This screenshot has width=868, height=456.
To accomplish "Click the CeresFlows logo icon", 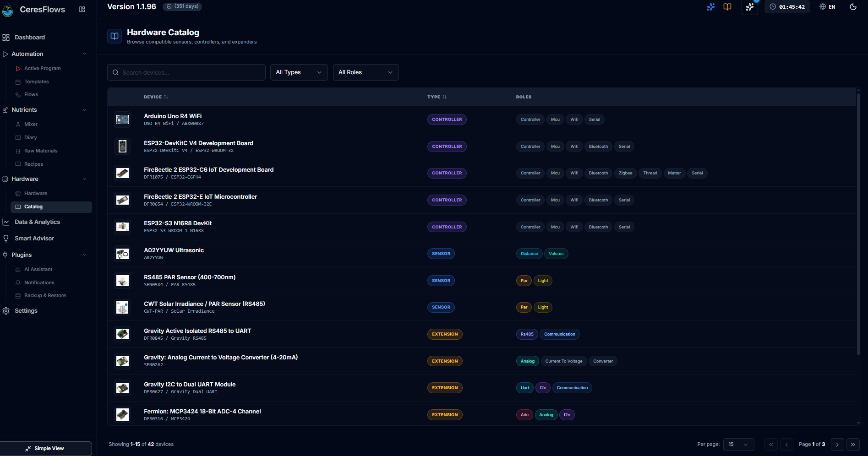I will (x=7, y=10).
